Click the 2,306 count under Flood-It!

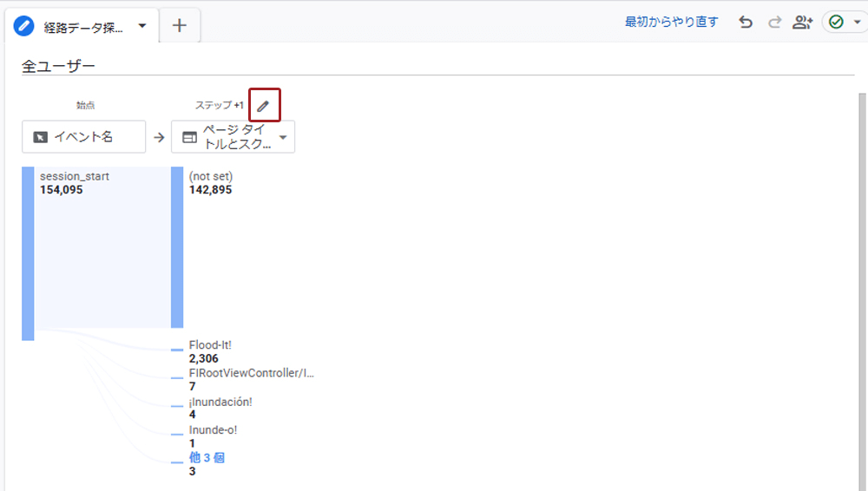click(203, 358)
